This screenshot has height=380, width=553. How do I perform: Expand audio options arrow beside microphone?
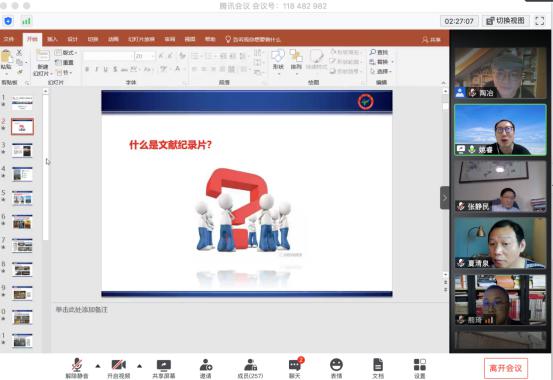point(98,366)
